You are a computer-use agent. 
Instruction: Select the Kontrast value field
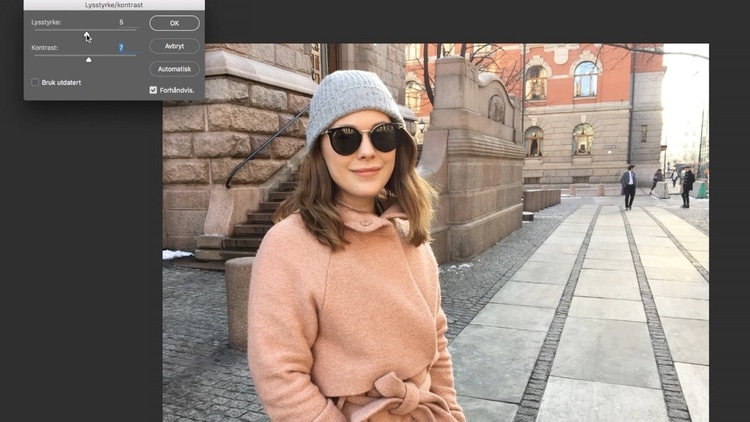tap(121, 47)
